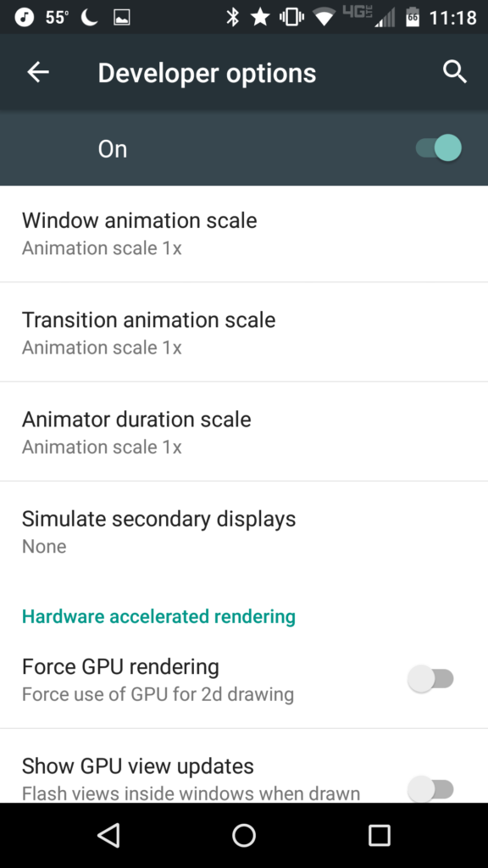Tap the clock showing 11:18
This screenshot has width=488, height=868.
click(x=452, y=18)
